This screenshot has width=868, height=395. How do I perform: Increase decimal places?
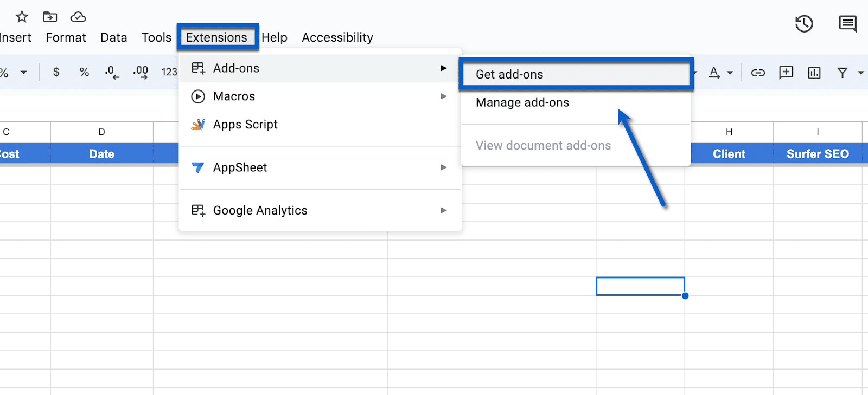pyautogui.click(x=141, y=72)
